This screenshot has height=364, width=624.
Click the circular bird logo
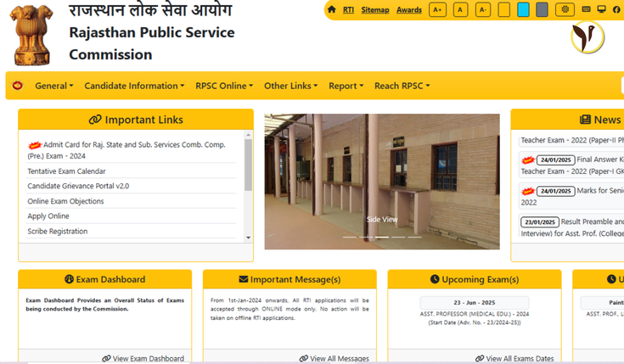(587, 37)
